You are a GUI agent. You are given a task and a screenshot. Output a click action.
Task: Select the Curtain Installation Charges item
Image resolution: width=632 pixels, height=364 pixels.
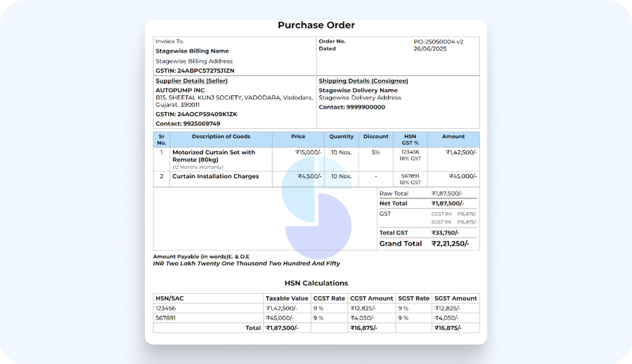pyautogui.click(x=215, y=176)
